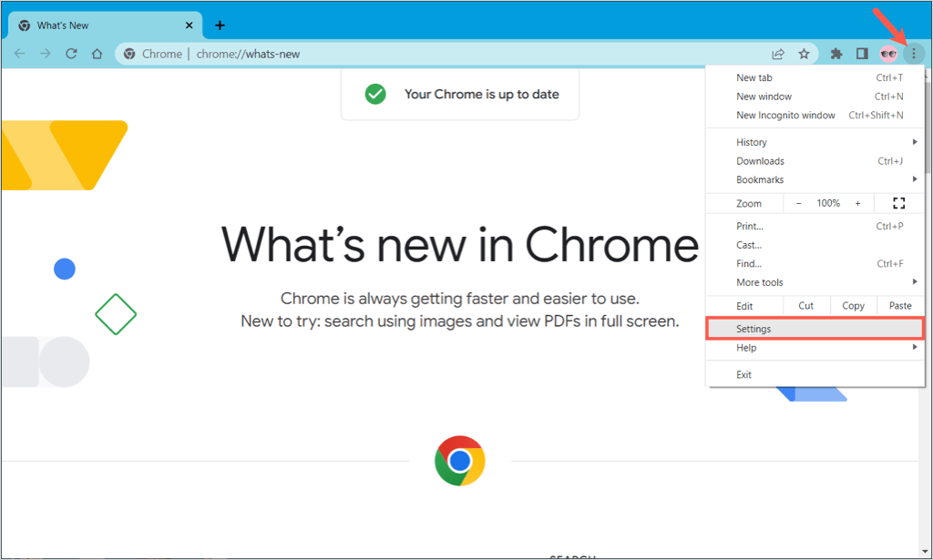
Task: Open a new tab with plus button
Action: [220, 25]
